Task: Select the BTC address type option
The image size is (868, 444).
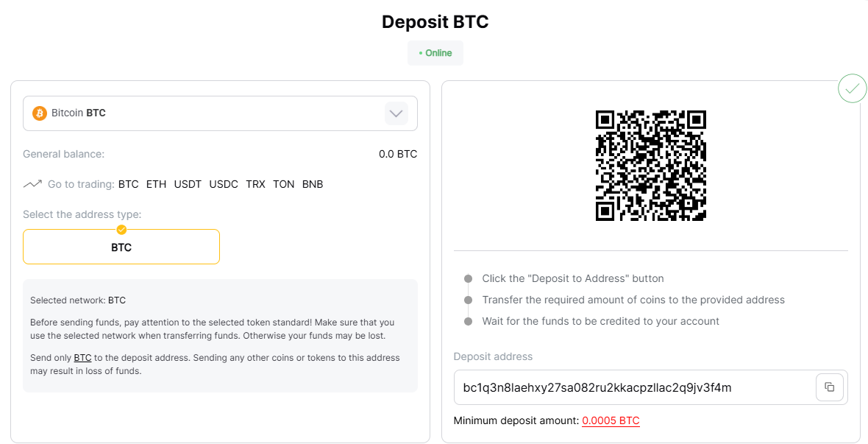Action: (121, 247)
